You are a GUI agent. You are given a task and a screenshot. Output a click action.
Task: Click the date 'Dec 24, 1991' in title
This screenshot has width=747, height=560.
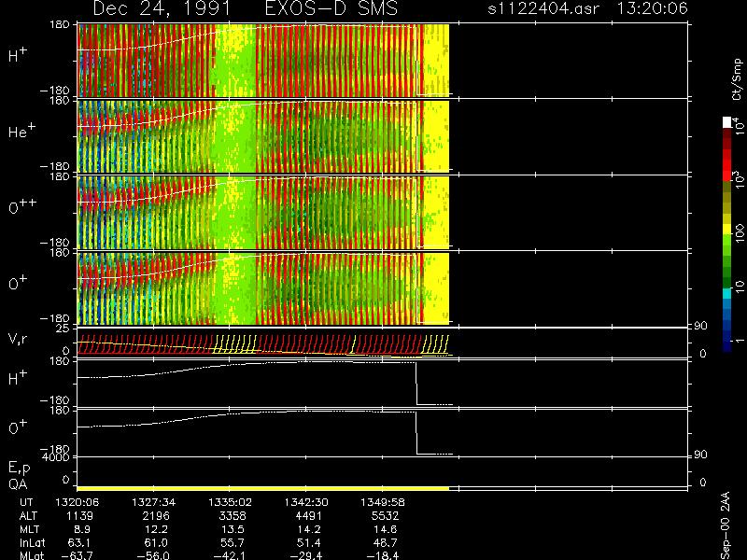click(162, 8)
